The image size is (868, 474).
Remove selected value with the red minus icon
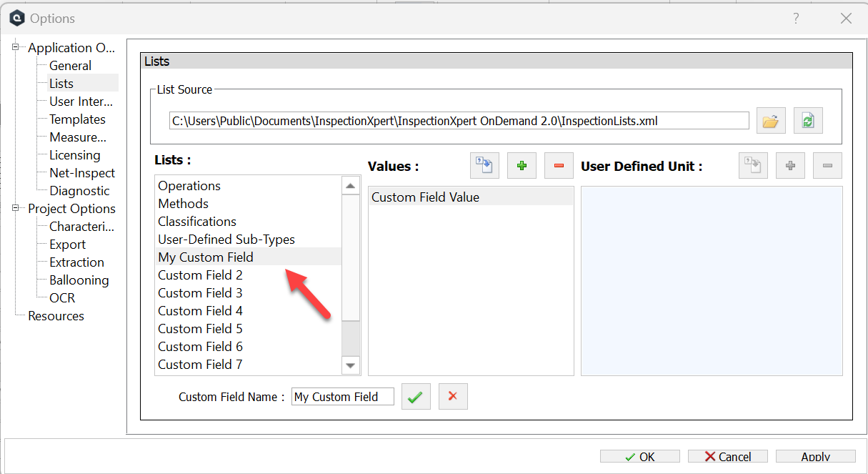click(559, 165)
